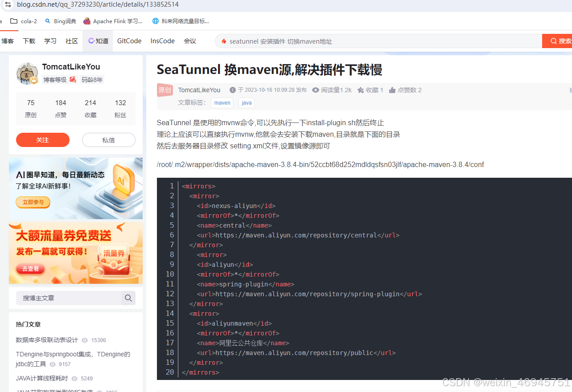Image resolution: width=572 pixels, height=392 pixels.
Task: Open GitCode navigation item
Action: 129,41
